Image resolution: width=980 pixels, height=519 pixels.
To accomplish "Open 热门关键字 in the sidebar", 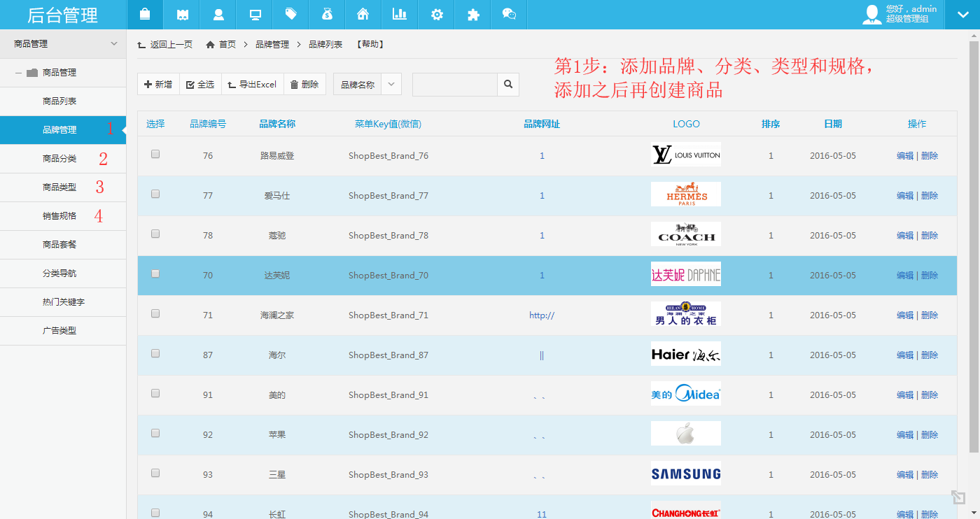I will [x=63, y=302].
